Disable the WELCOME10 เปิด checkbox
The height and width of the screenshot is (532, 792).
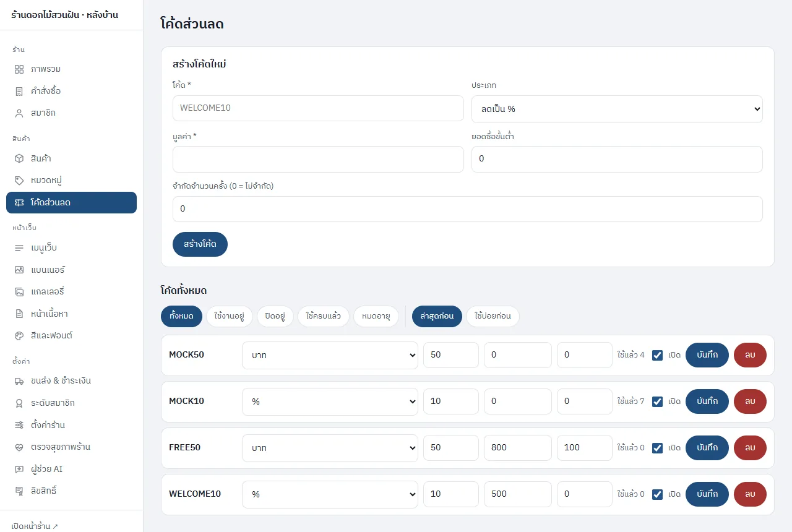coord(657,494)
